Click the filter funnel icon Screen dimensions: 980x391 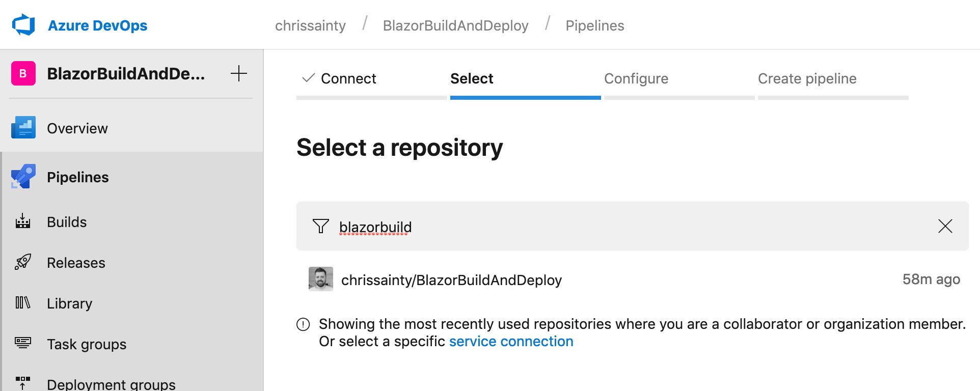[320, 226]
